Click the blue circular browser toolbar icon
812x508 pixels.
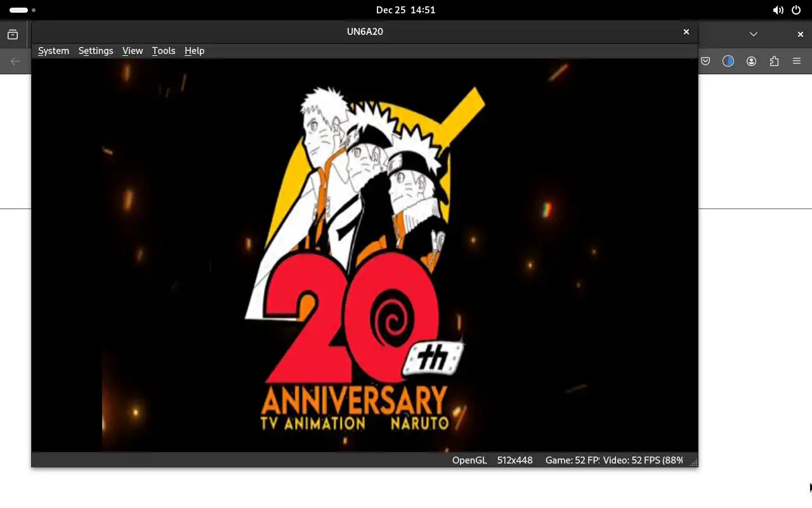728,61
